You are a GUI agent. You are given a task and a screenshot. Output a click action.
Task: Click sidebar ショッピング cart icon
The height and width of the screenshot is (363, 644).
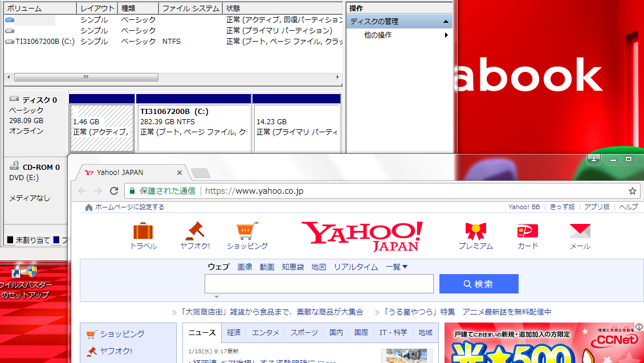[92, 335]
